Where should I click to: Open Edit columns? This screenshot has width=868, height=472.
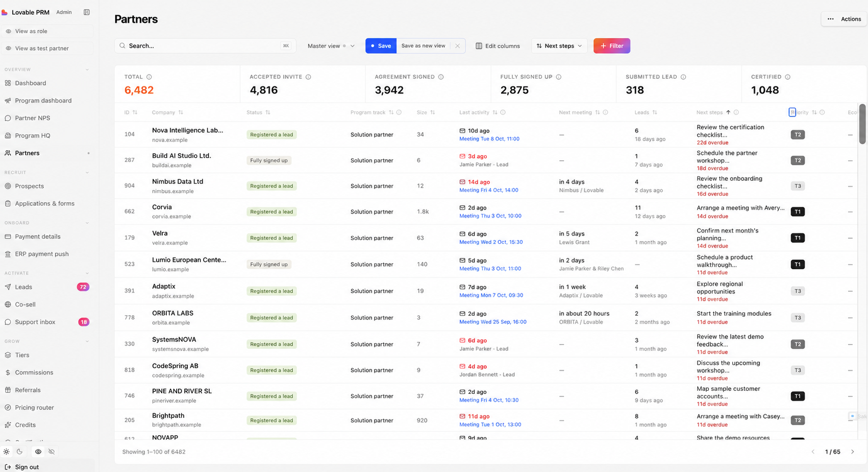pyautogui.click(x=498, y=46)
